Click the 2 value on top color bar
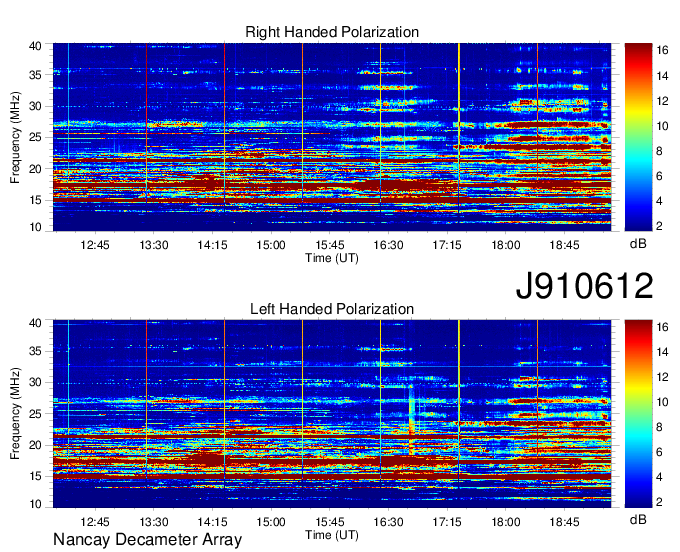Image resolution: width=680 pixels, height=552 pixels. (660, 226)
